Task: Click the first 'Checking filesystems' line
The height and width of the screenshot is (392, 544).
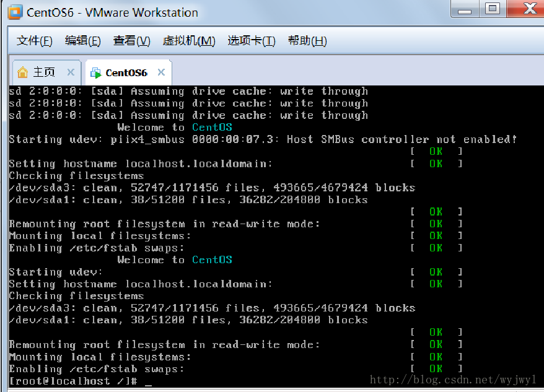Action: point(76,175)
